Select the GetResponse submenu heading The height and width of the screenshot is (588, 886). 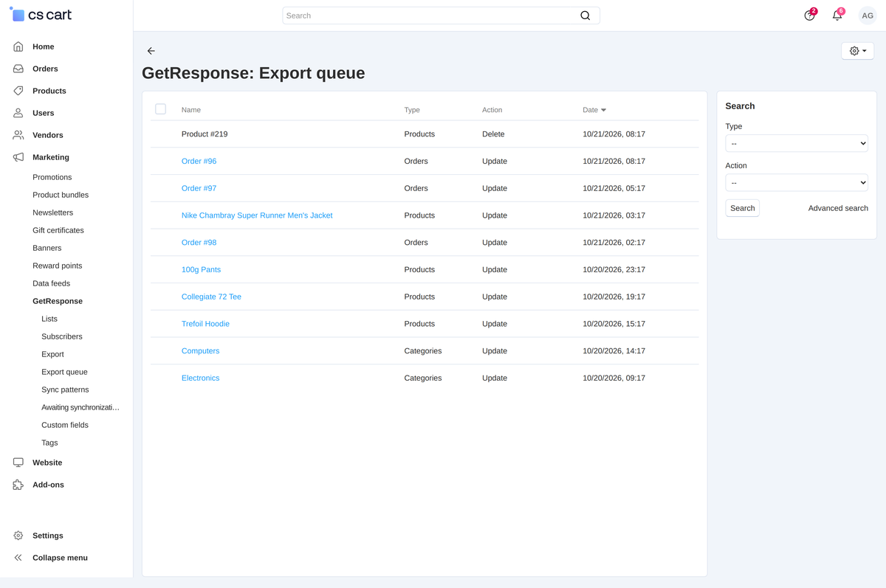point(58,301)
